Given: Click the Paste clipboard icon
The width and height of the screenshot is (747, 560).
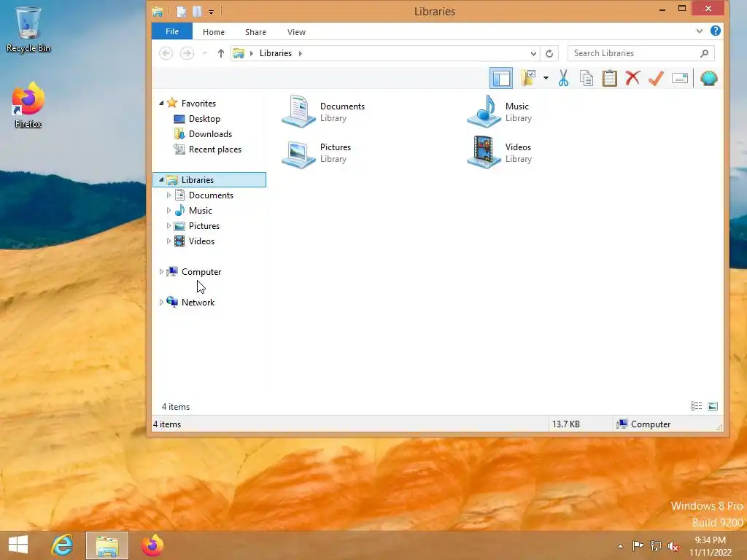Looking at the screenshot, I should pyautogui.click(x=609, y=78).
